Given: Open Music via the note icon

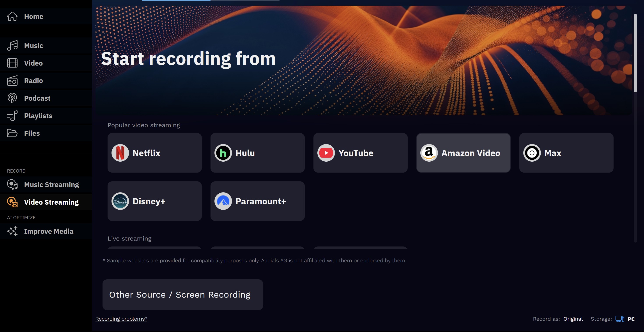Looking at the screenshot, I should click(12, 46).
